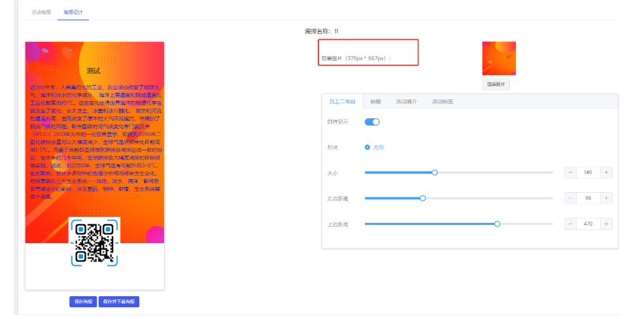Open the 员工二维码 settings tab
Image resolution: width=644 pixels, height=319 pixels.
click(x=342, y=101)
